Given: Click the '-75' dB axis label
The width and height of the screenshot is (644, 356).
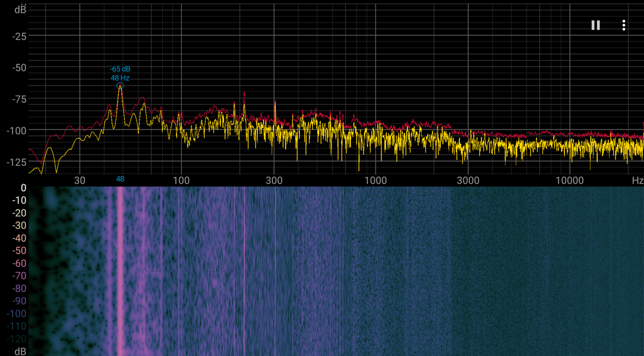Looking at the screenshot, I should click(19, 99).
